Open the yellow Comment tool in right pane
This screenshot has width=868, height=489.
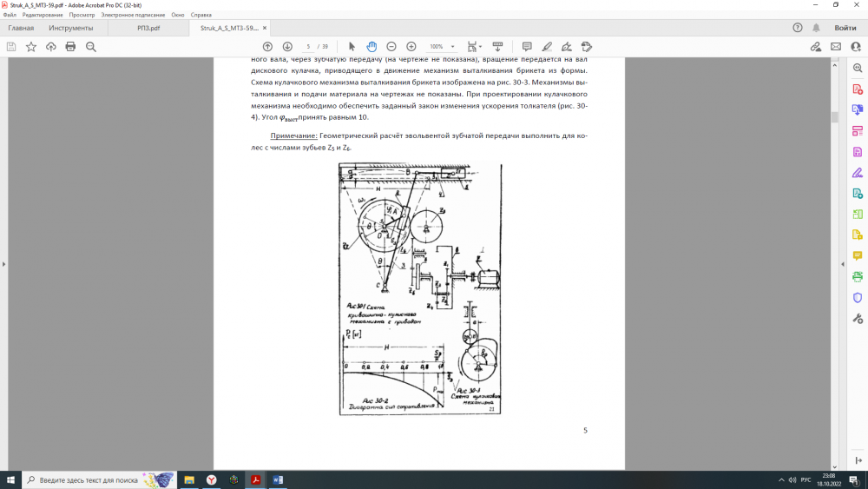(x=858, y=256)
